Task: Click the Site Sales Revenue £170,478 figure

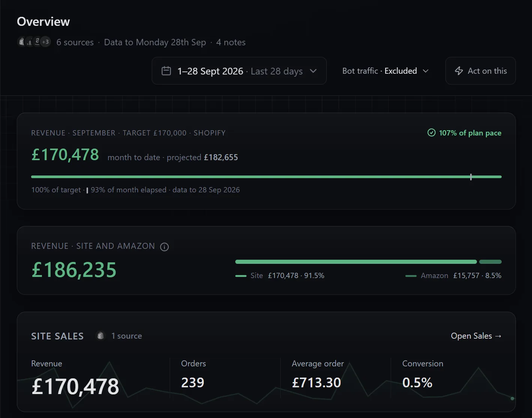Action: point(75,386)
